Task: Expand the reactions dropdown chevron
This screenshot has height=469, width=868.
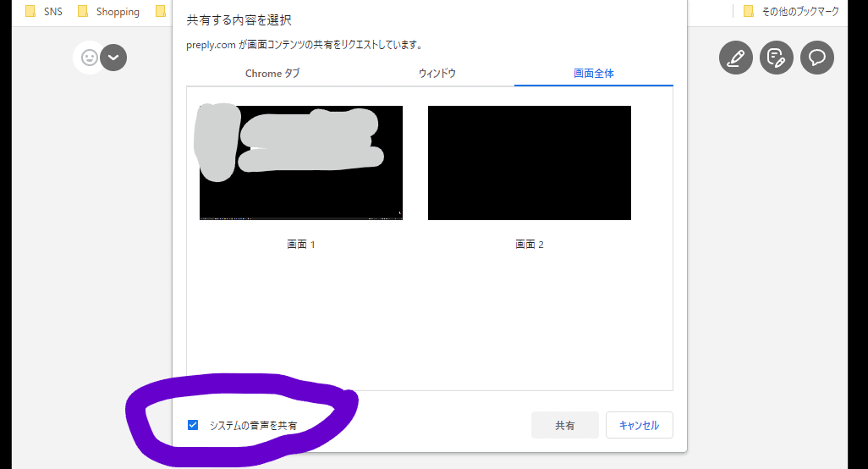Action: click(x=113, y=58)
